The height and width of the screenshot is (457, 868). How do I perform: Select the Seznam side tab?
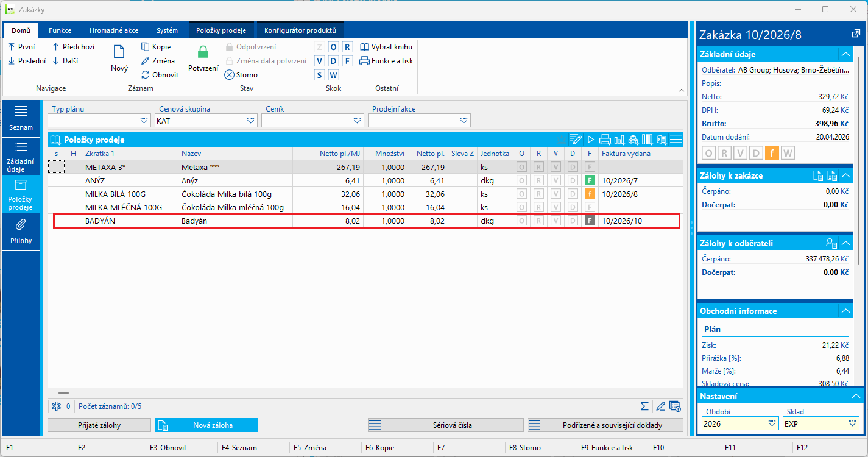pyautogui.click(x=21, y=118)
